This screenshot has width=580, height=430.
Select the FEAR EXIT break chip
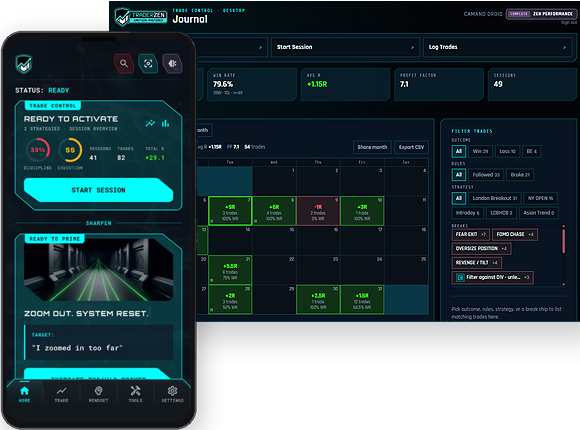(x=471, y=234)
